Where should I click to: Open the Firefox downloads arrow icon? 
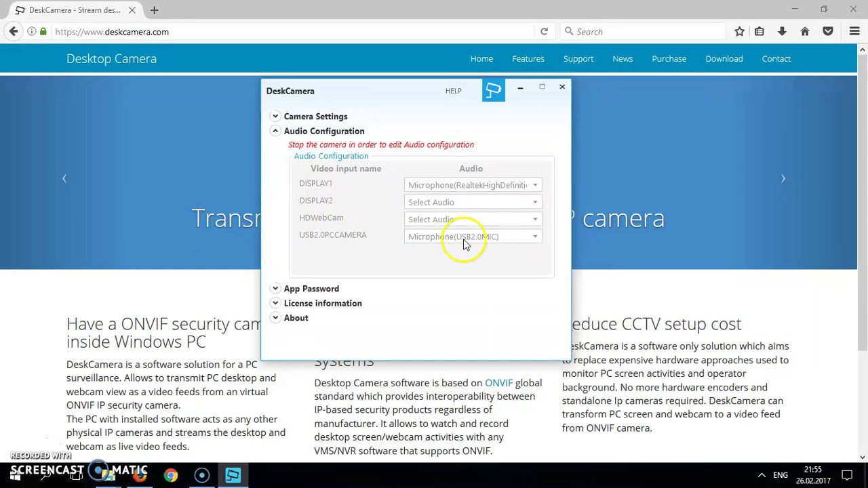coord(782,31)
